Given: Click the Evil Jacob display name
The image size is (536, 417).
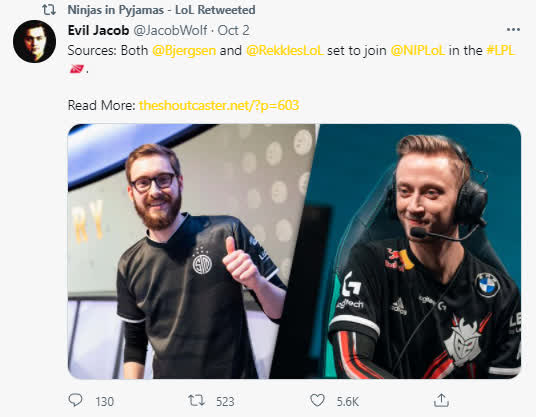Looking at the screenshot, I should tap(98, 30).
